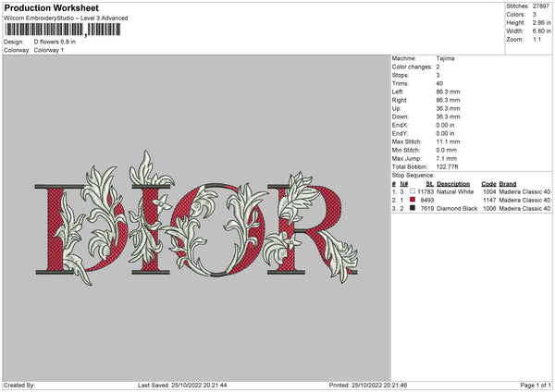
Task: Click the 'Code' column header
Action: [x=488, y=184]
